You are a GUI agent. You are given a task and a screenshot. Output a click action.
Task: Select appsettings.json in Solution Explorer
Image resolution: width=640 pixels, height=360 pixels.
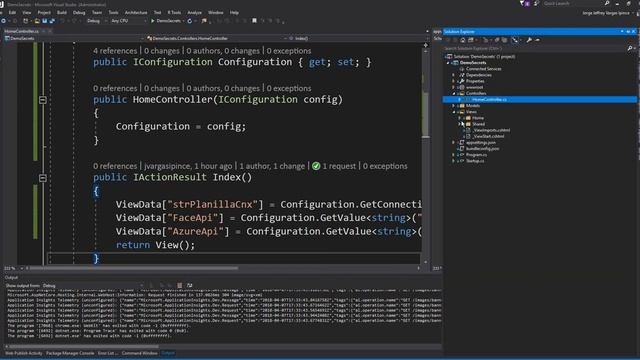(x=481, y=142)
